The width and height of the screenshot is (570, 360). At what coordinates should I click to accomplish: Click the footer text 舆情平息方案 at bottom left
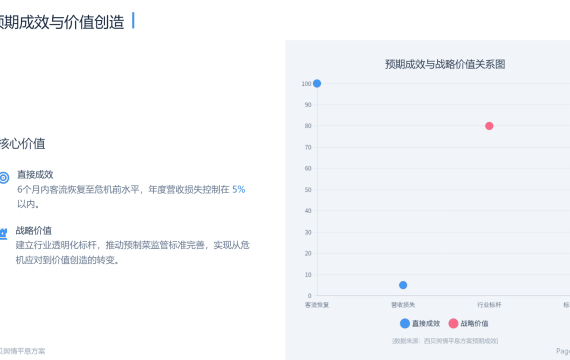(23, 351)
